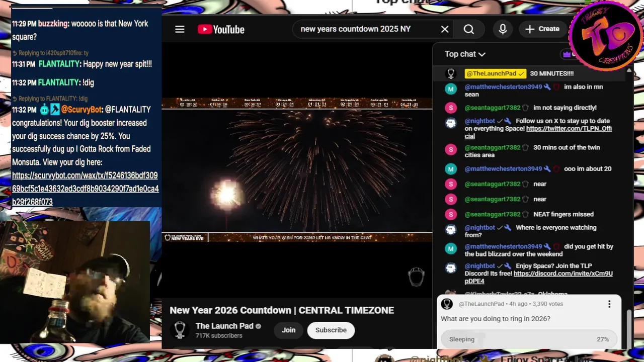Click poll question 'What are you doing to ring in 2026?'
Viewport: 644px width, 362px height.
pos(496,319)
